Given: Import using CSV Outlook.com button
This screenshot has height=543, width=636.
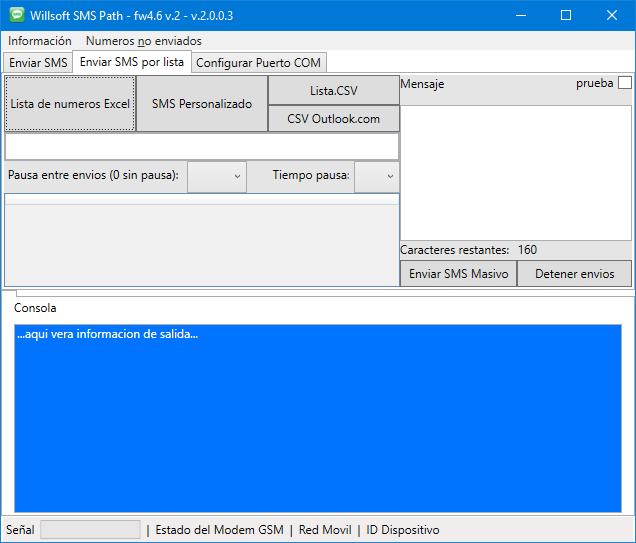Looking at the screenshot, I should coord(334,119).
